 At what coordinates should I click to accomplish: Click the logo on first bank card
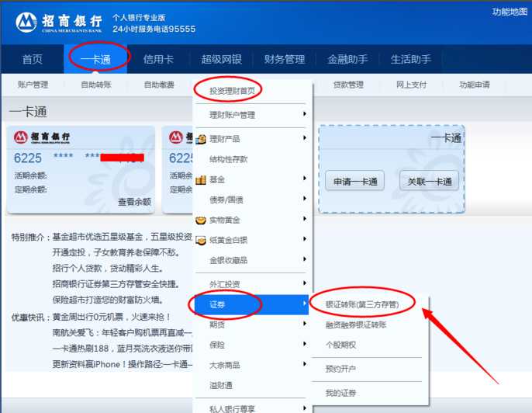coord(42,138)
